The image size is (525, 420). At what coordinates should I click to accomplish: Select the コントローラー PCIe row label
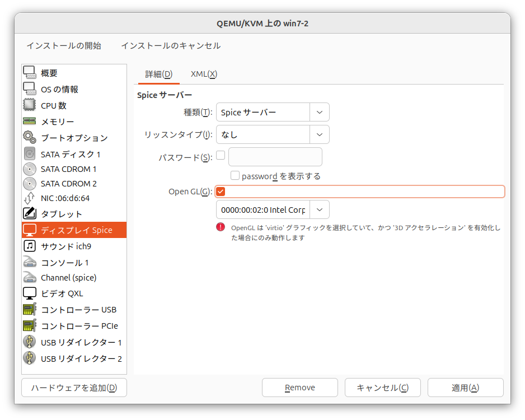tap(79, 326)
